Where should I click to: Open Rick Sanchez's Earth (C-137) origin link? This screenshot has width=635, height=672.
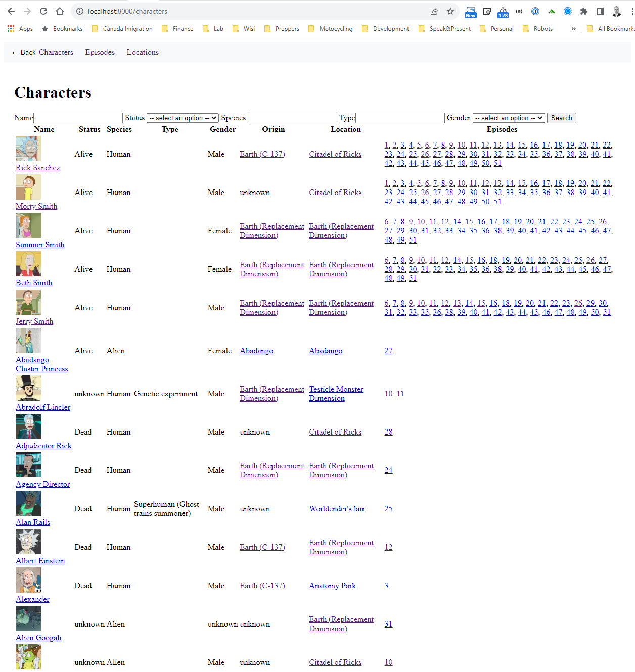point(262,154)
